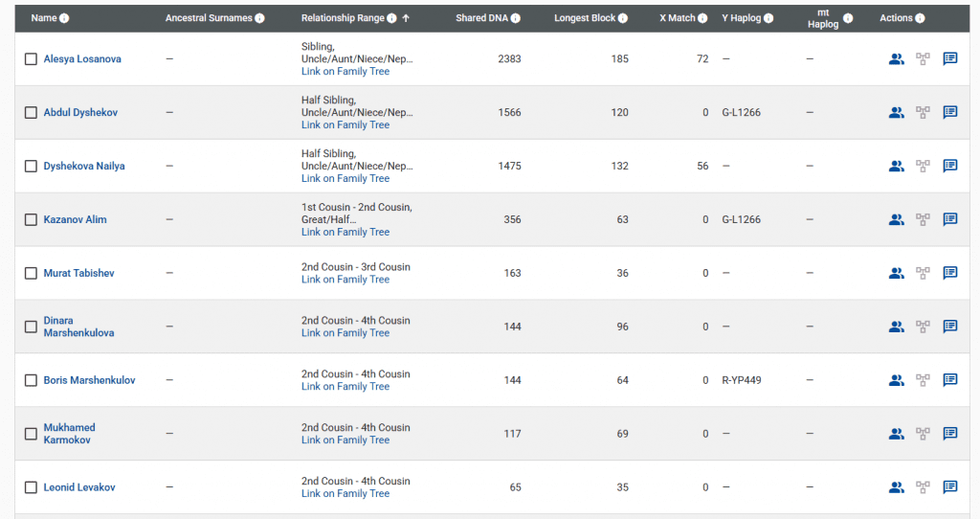This screenshot has height=519, width=980.
Task: Click info icon next to Shared DNA
Action: (516, 18)
